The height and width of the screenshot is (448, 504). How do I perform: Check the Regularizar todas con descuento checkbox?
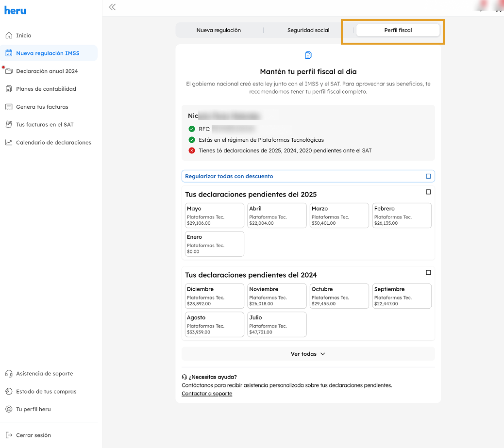tap(428, 176)
